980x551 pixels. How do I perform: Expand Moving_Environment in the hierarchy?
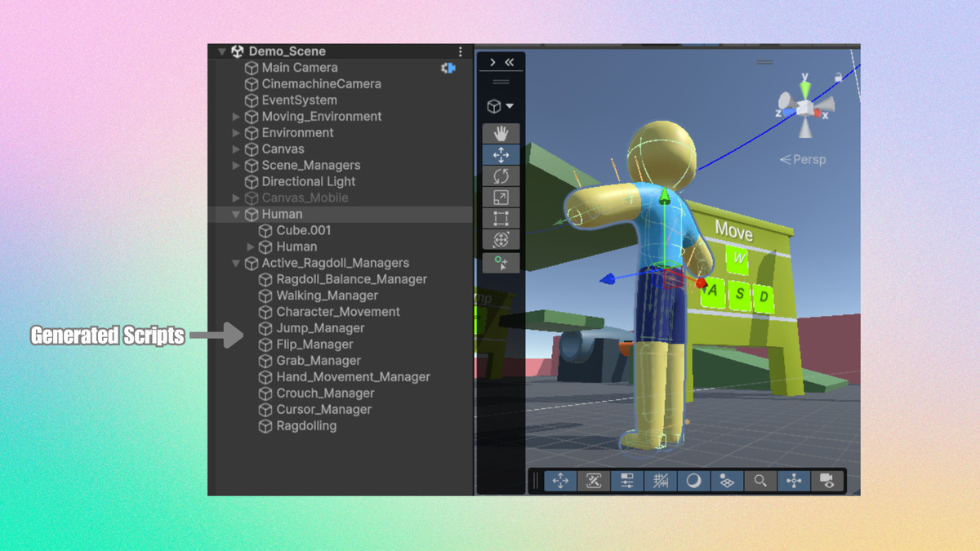point(235,116)
